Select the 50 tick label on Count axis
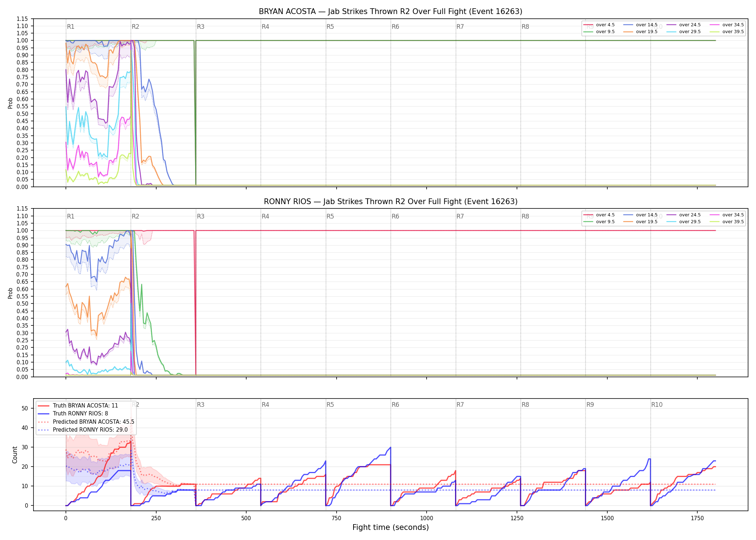756x540 pixels. click(25, 408)
